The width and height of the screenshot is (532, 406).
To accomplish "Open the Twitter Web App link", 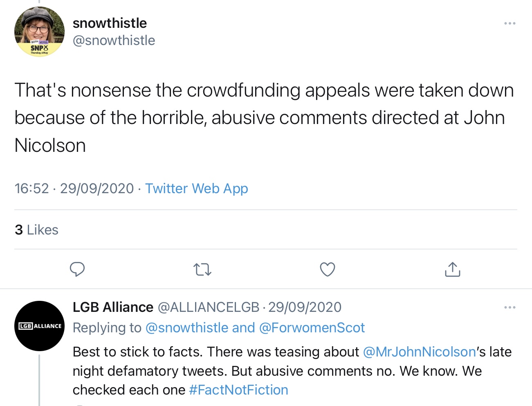I will (196, 188).
